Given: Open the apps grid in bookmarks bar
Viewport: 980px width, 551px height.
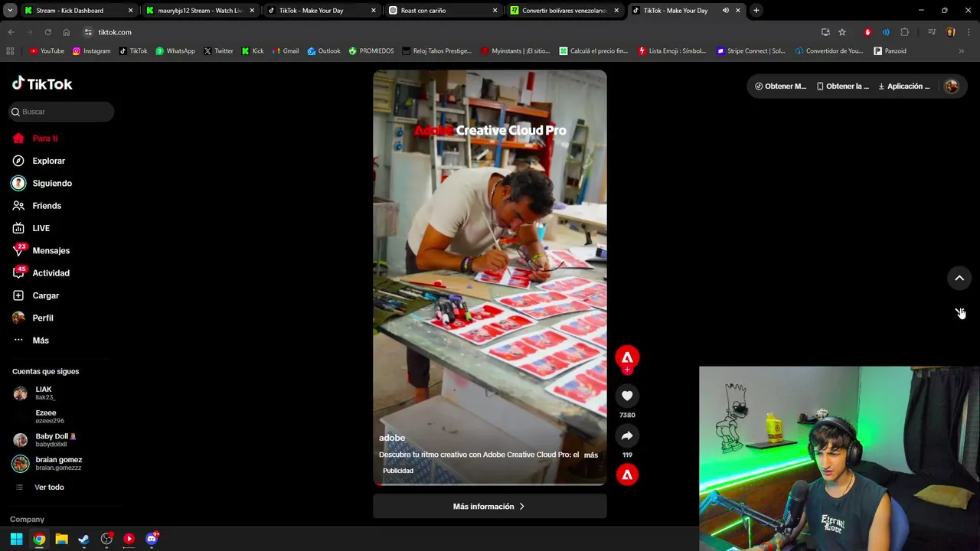Looking at the screenshot, I should tap(10, 51).
